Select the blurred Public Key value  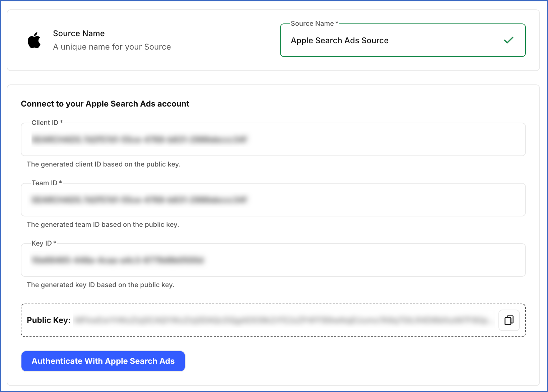pyautogui.click(x=284, y=320)
